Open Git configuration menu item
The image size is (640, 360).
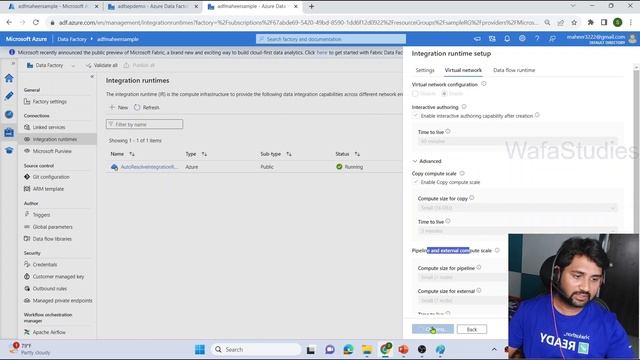51,177
